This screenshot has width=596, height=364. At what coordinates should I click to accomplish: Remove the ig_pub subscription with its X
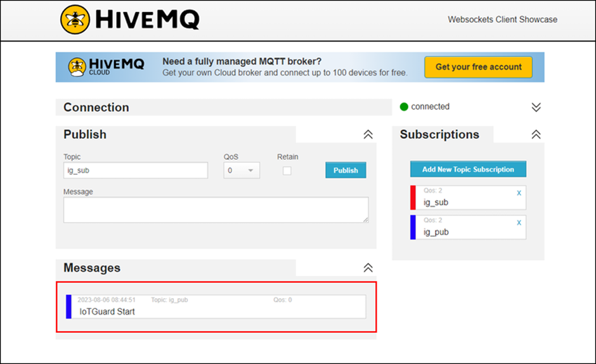519,223
